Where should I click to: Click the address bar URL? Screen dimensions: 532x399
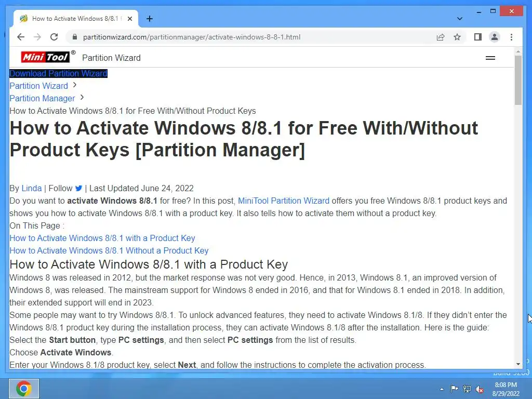tap(192, 37)
